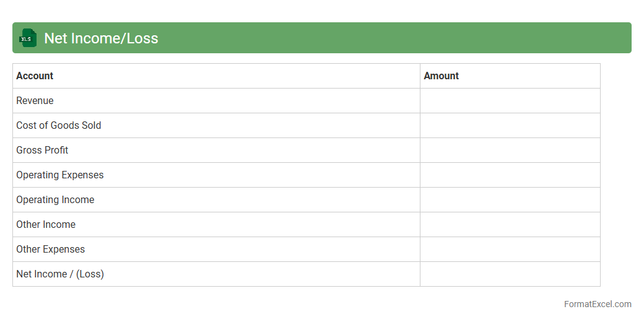Image resolution: width=644 pixels, height=322 pixels.
Task: Click the Gross Profit amount cell
Action: pos(510,150)
